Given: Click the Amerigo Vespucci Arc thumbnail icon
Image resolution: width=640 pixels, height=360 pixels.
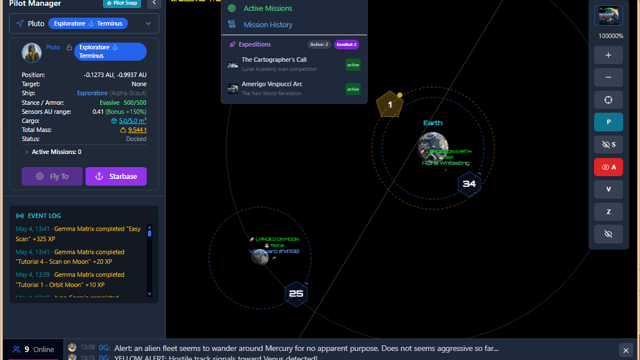Looking at the screenshot, I should tap(233, 89).
